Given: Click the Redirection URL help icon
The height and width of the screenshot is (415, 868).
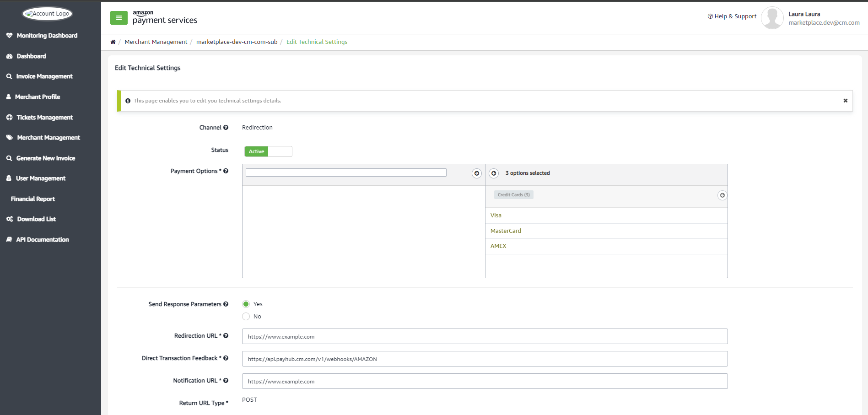Looking at the screenshot, I should click(226, 336).
